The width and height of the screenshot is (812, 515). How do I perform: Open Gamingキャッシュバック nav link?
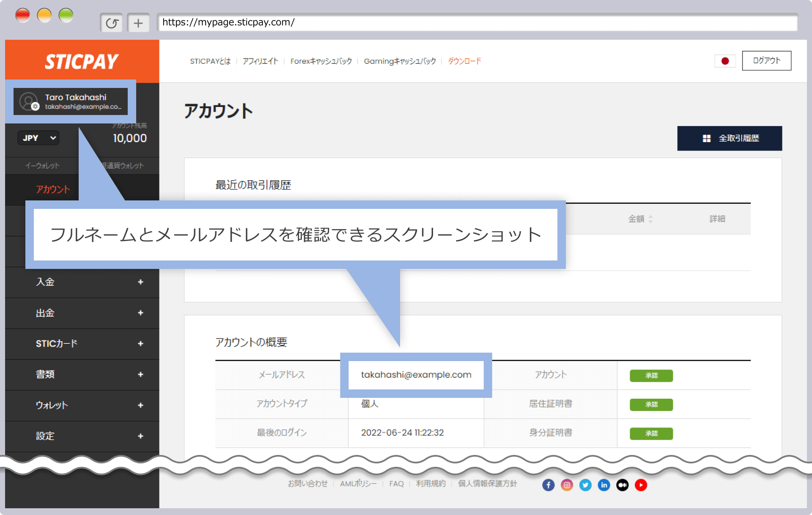pos(400,61)
